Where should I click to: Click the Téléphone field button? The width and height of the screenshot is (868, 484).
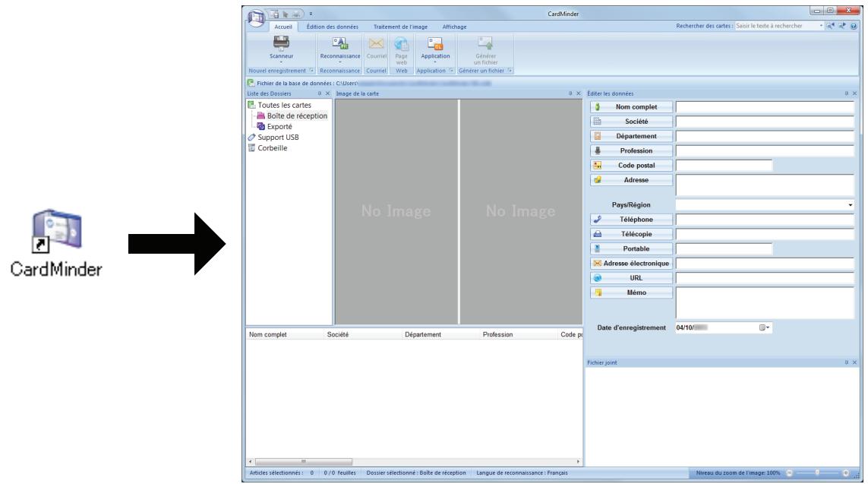click(x=631, y=220)
